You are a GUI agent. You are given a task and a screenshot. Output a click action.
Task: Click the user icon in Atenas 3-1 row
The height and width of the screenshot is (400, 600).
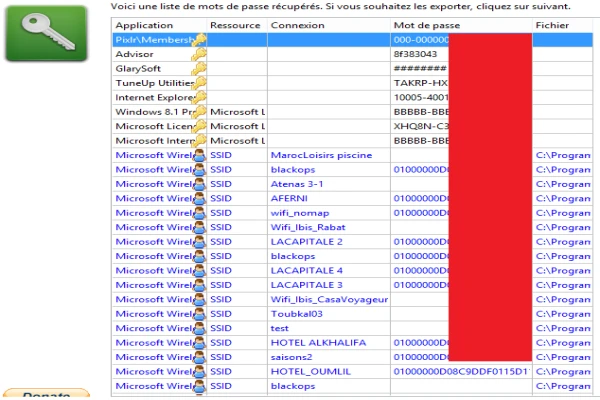[199, 184]
